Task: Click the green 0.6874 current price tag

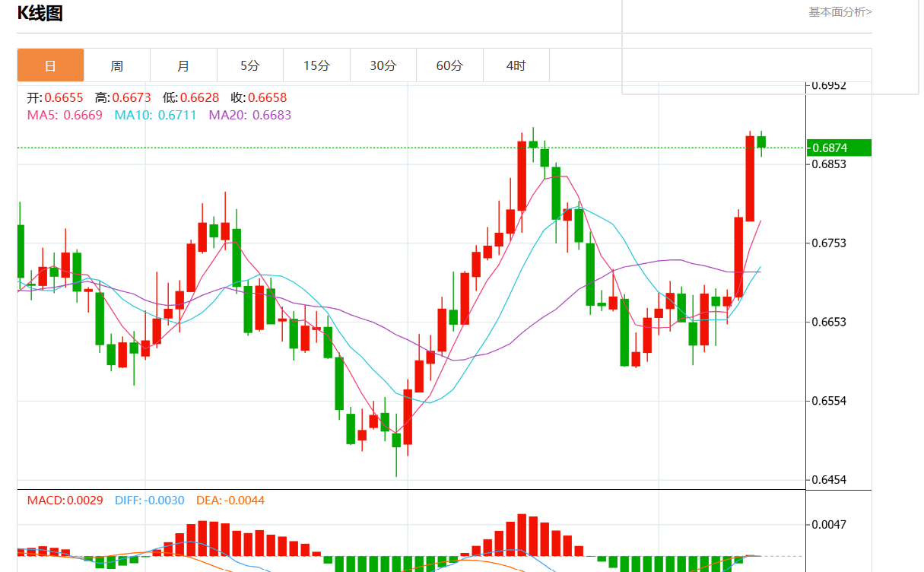Action: coord(840,148)
